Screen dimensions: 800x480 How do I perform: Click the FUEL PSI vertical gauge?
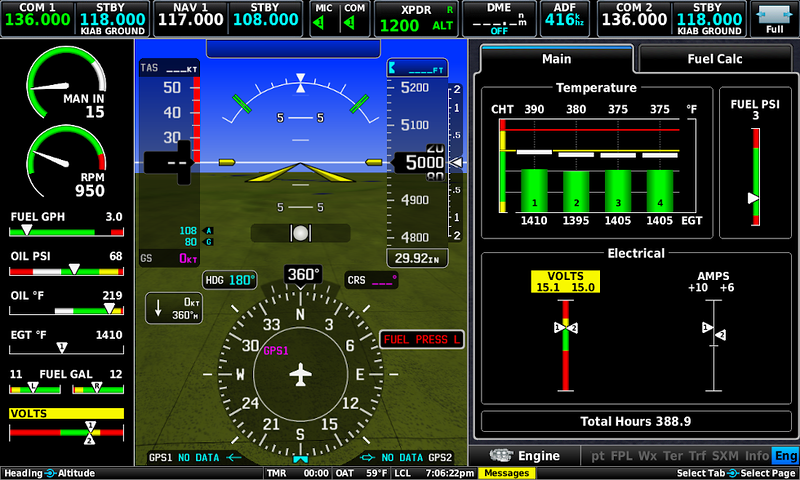click(755, 176)
